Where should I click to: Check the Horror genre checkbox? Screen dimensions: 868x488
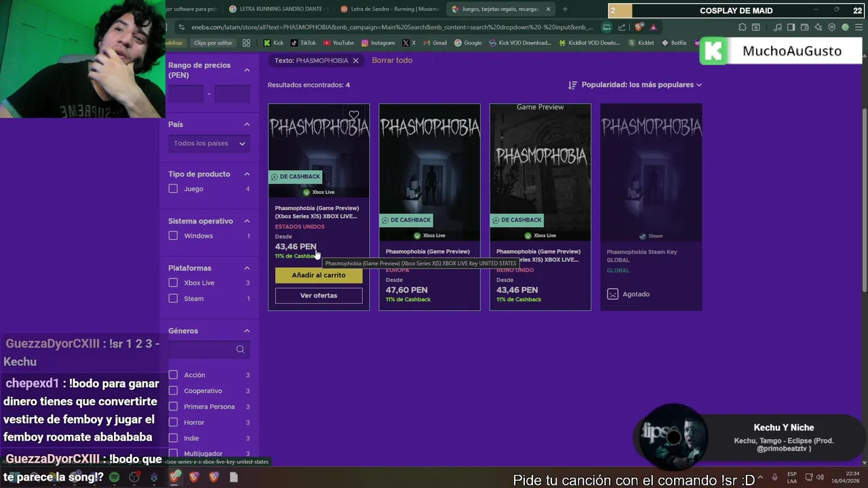[173, 422]
